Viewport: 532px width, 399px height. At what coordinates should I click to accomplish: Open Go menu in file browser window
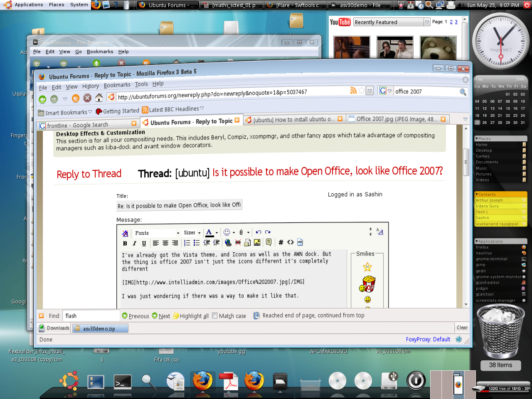79,52
